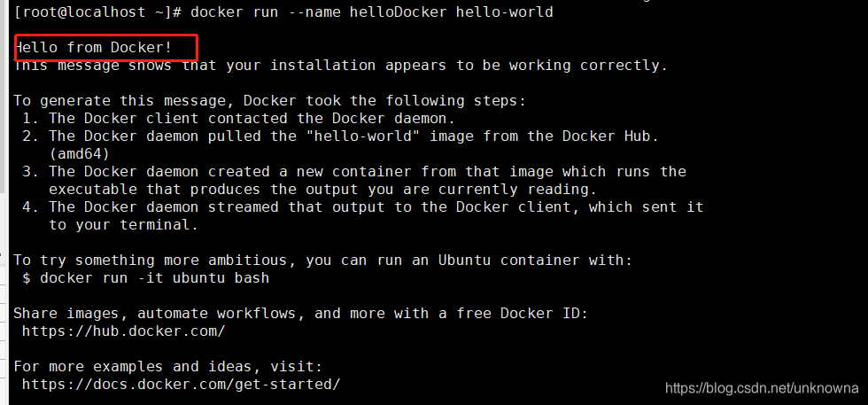This screenshot has width=868, height=405.
Task: Click 'executable that produces the output' line
Action: click(322, 190)
